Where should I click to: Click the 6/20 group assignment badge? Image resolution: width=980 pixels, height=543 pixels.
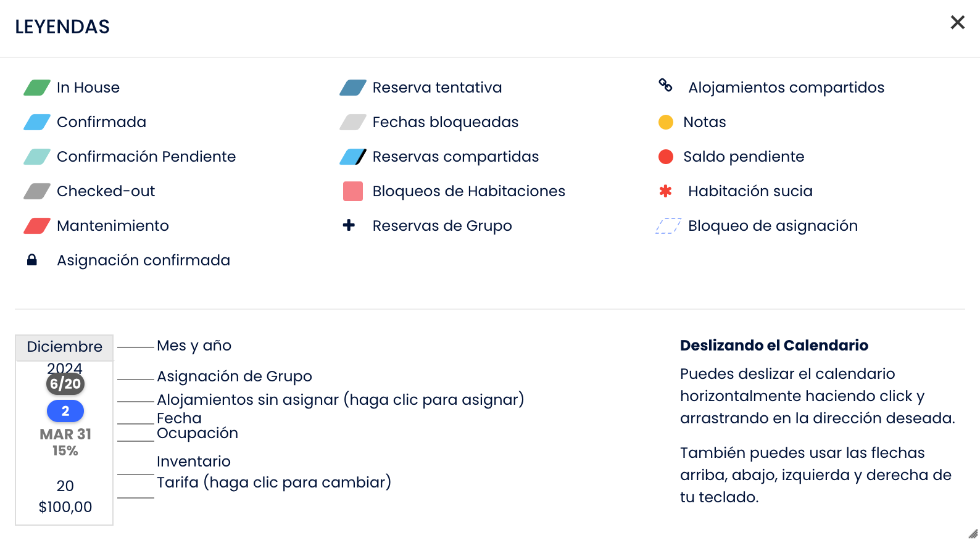coord(65,384)
